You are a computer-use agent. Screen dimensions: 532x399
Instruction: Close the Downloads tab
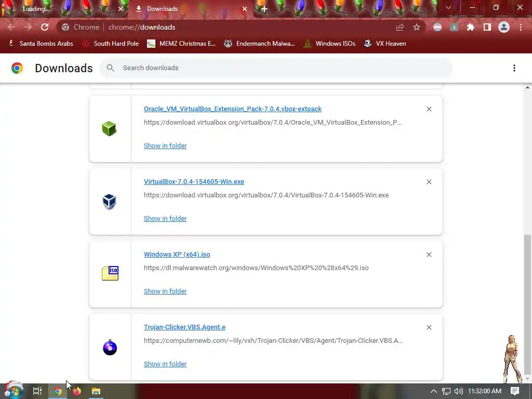[245, 9]
